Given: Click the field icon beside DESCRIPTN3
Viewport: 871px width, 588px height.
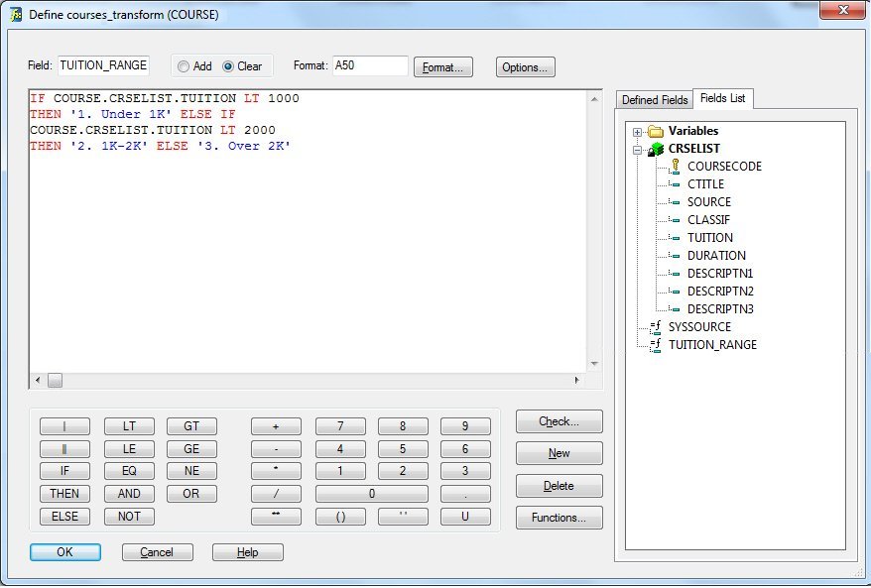Looking at the screenshot, I should [675, 308].
